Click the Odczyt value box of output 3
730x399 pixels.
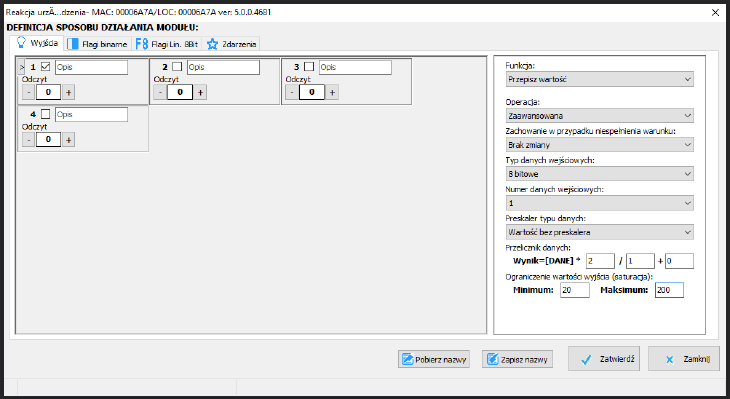tap(312, 92)
